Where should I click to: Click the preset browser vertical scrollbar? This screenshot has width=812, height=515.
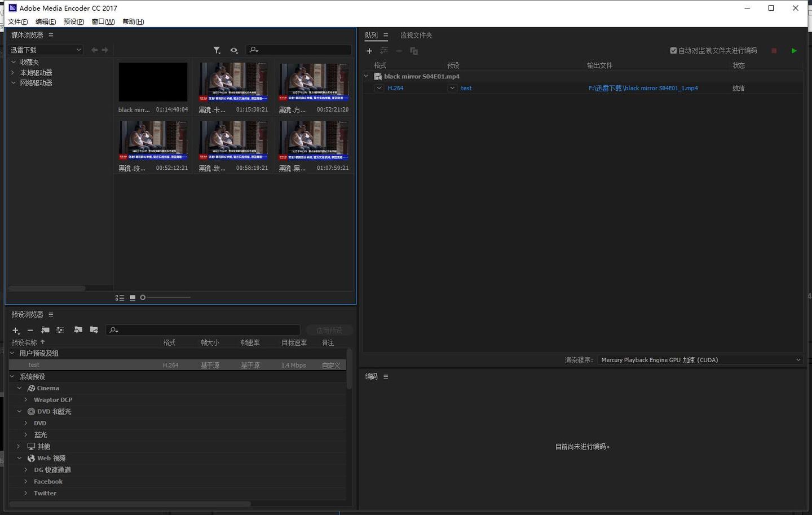coord(349,369)
